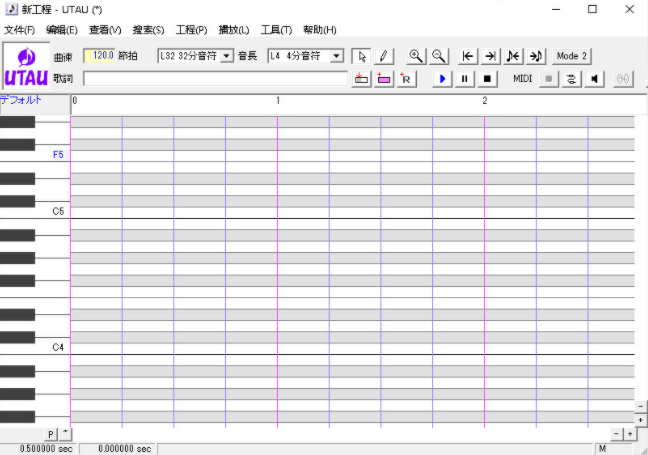Screen dimensions: 648x455
Task: Jump to the end of track
Action: (x=490, y=56)
